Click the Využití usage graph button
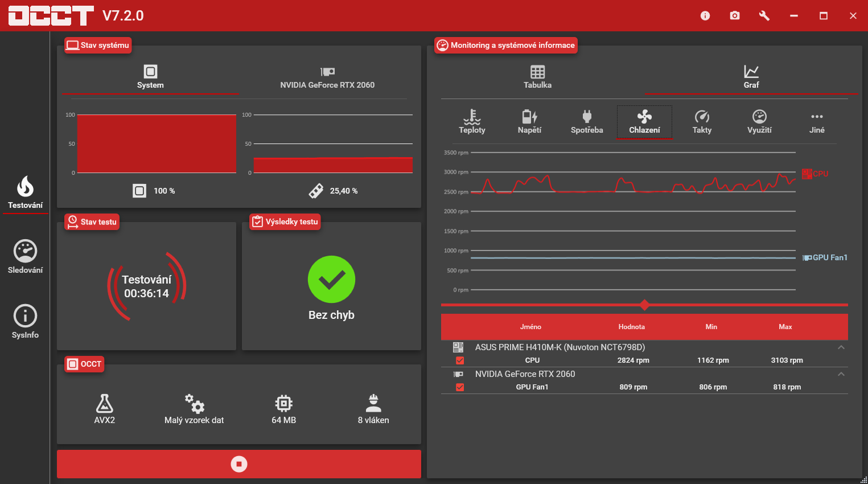 tap(759, 122)
